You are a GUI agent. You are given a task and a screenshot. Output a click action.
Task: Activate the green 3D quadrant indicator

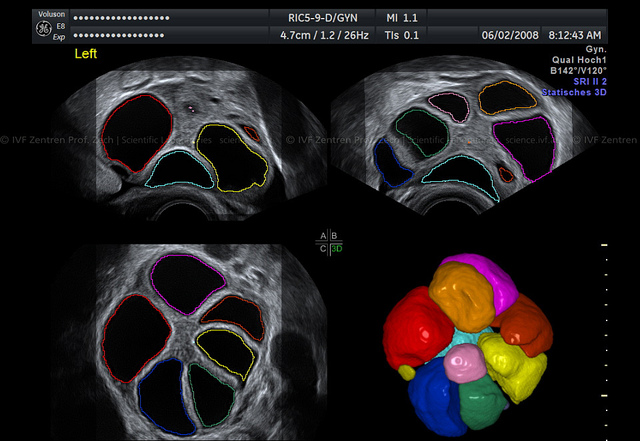(336, 248)
